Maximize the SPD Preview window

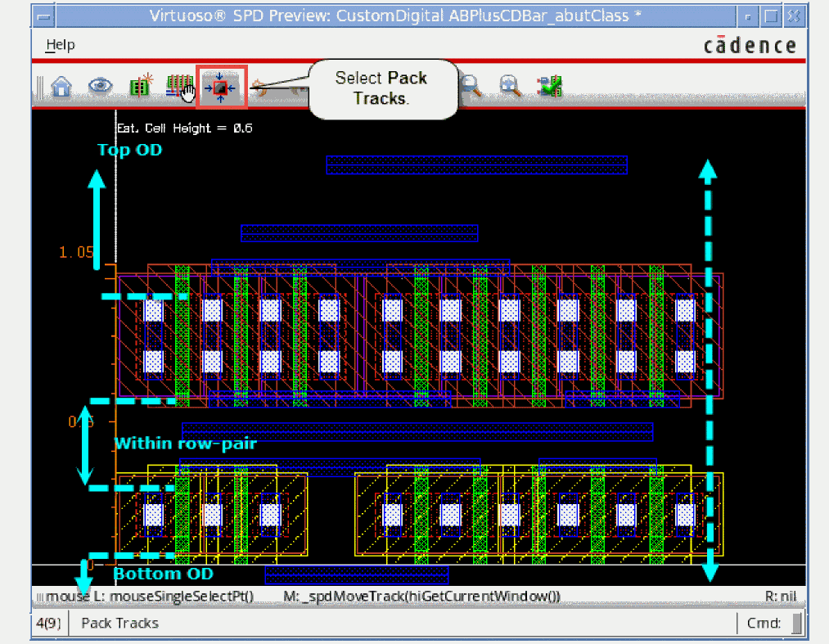(771, 16)
